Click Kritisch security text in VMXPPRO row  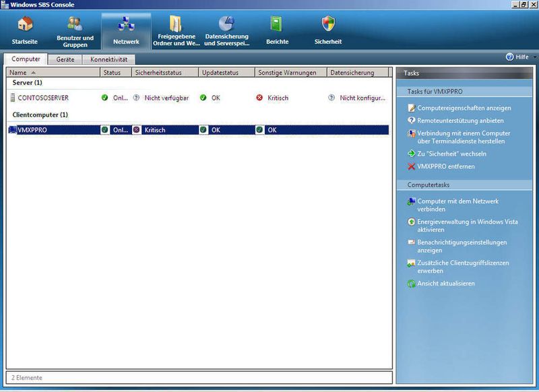tap(155, 130)
